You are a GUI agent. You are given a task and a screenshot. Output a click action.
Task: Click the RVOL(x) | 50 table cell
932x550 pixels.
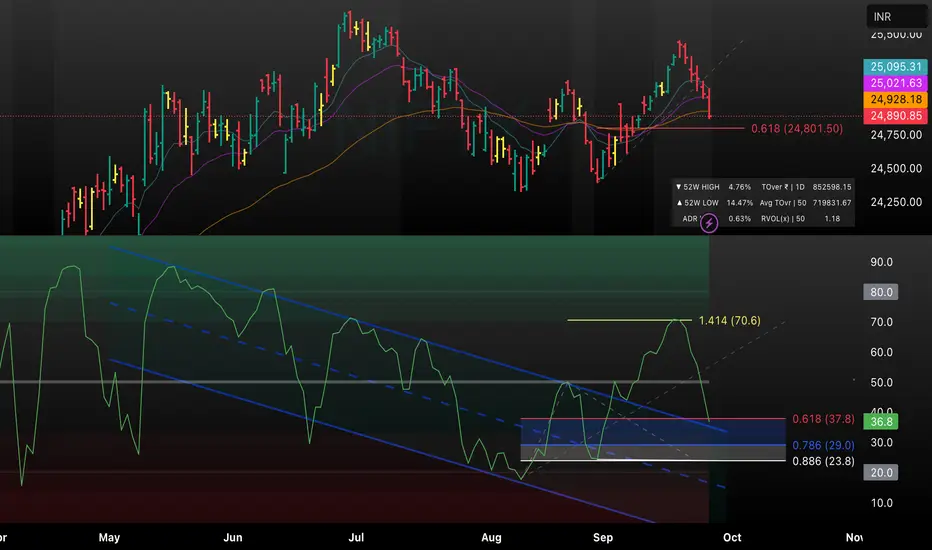coord(782,219)
